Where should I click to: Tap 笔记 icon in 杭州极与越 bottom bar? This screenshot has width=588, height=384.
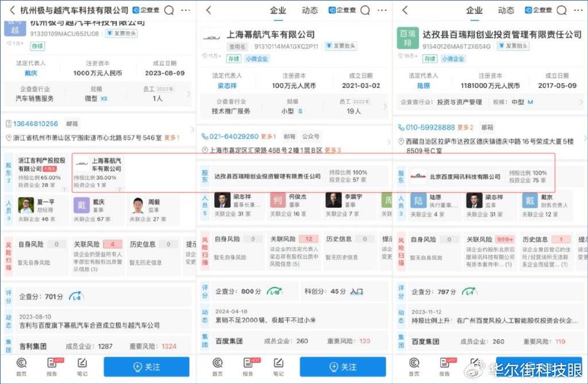pyautogui.click(x=82, y=366)
